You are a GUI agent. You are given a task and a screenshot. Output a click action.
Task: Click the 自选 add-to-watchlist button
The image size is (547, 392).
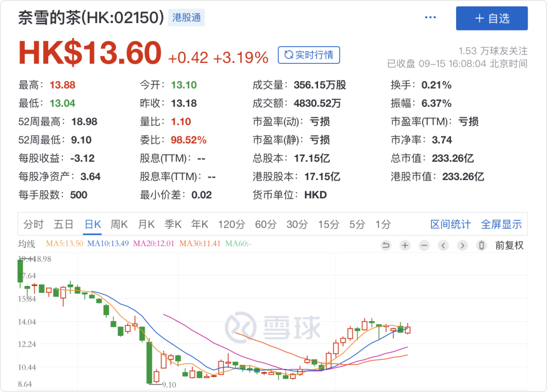[x=491, y=18]
